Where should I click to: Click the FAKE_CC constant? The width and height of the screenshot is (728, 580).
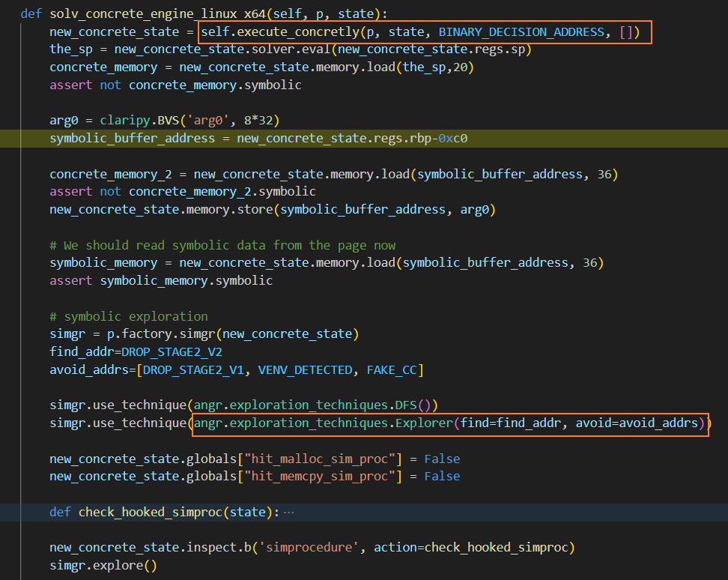click(x=392, y=370)
